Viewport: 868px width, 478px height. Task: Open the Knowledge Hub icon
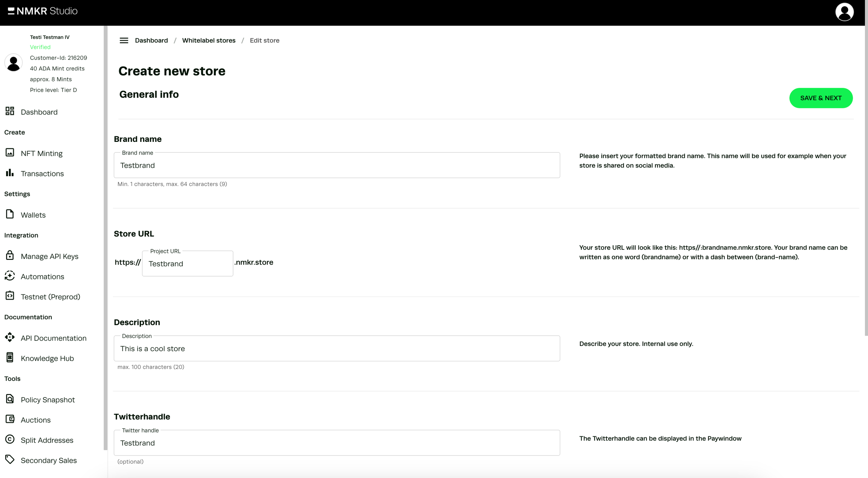(x=10, y=358)
